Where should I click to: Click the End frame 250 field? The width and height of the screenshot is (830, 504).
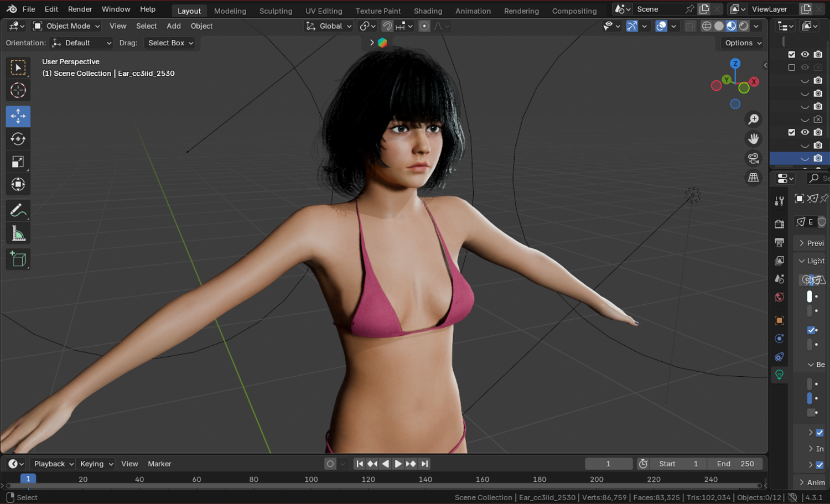pos(735,464)
